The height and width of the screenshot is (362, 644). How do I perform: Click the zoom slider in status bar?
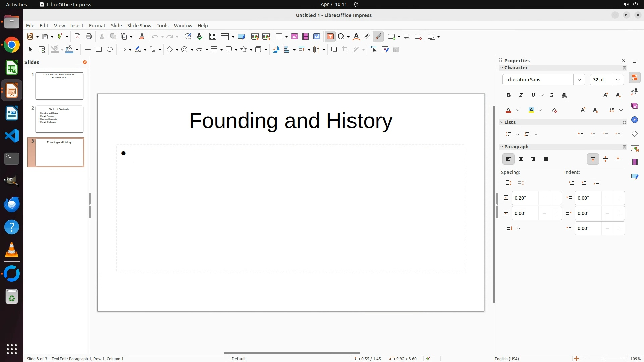pos(604,359)
